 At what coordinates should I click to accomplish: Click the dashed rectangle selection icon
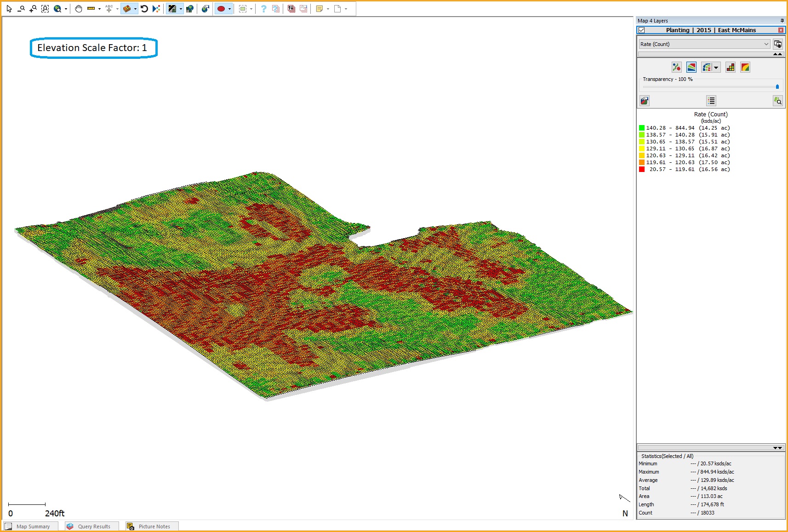pos(243,9)
